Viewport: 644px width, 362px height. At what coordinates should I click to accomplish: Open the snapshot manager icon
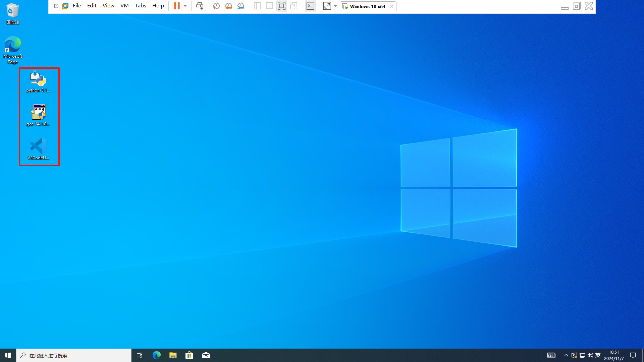(x=241, y=6)
